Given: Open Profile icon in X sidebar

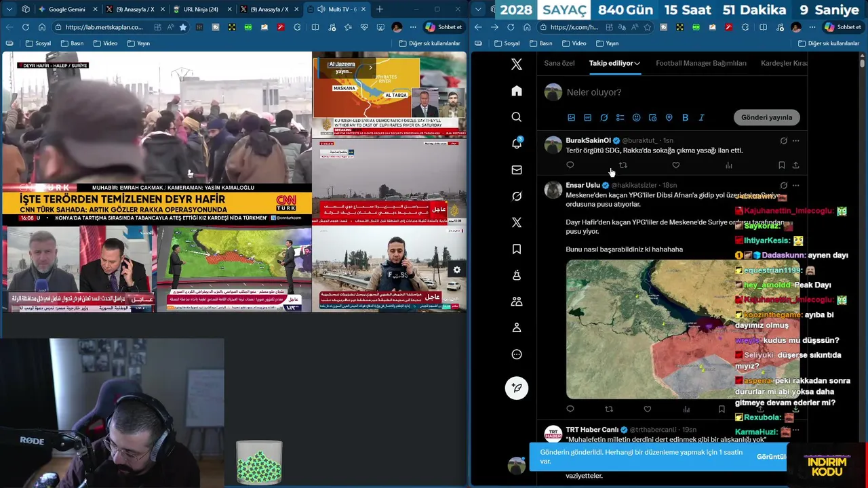Looking at the screenshot, I should click(517, 327).
